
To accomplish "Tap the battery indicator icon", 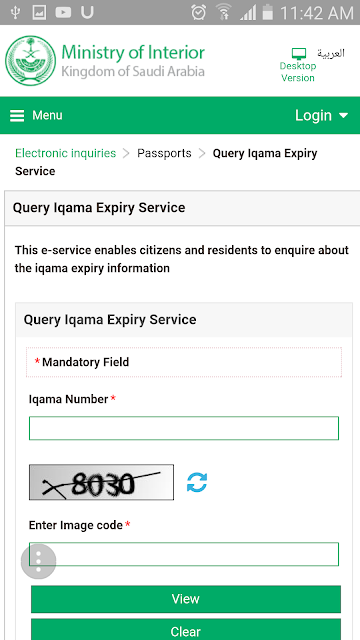I will [x=267, y=12].
